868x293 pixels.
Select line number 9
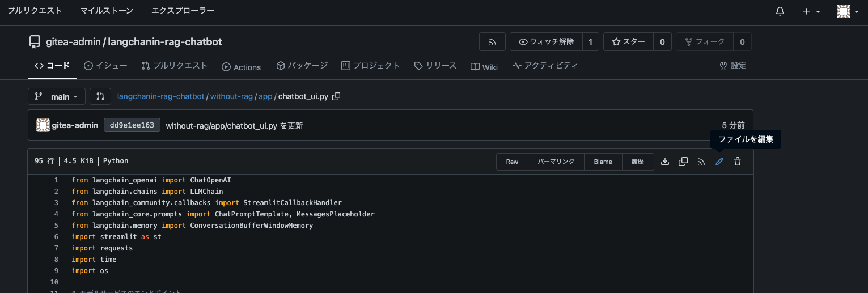click(x=56, y=271)
